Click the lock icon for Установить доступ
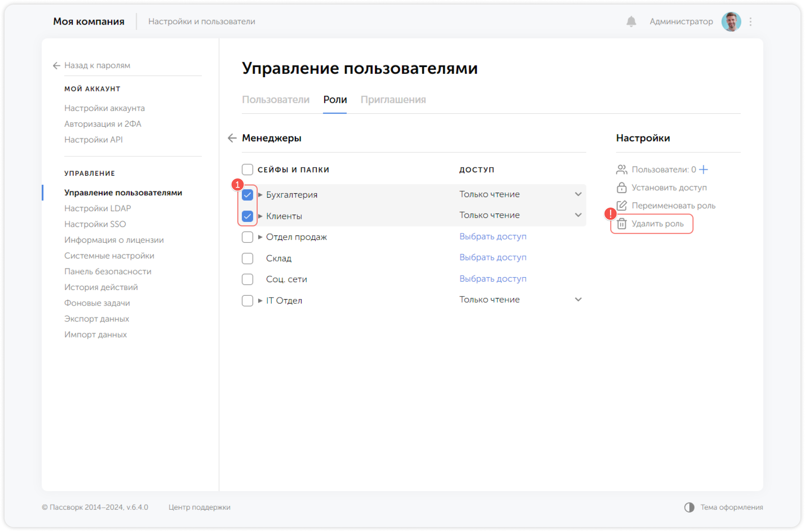 click(622, 187)
